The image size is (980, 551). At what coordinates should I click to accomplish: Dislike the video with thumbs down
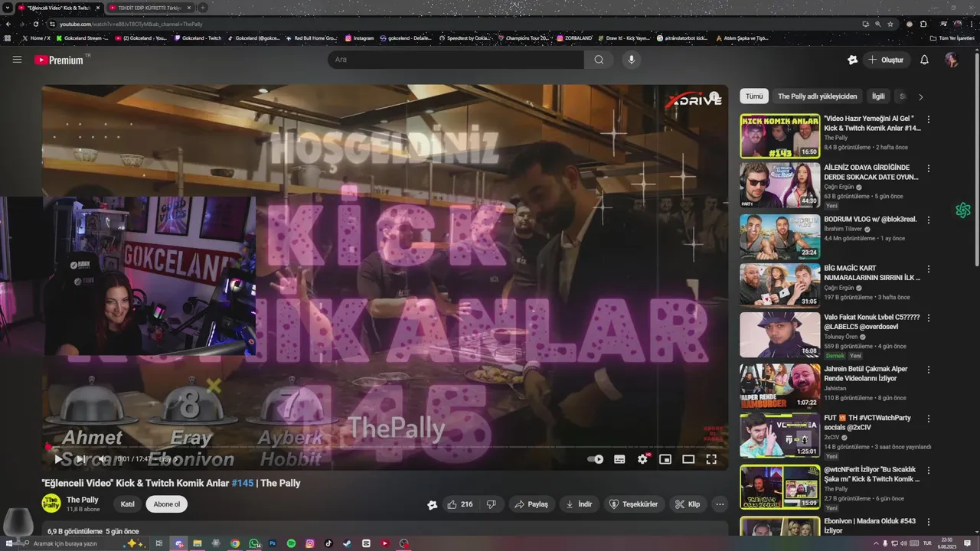pyautogui.click(x=492, y=504)
